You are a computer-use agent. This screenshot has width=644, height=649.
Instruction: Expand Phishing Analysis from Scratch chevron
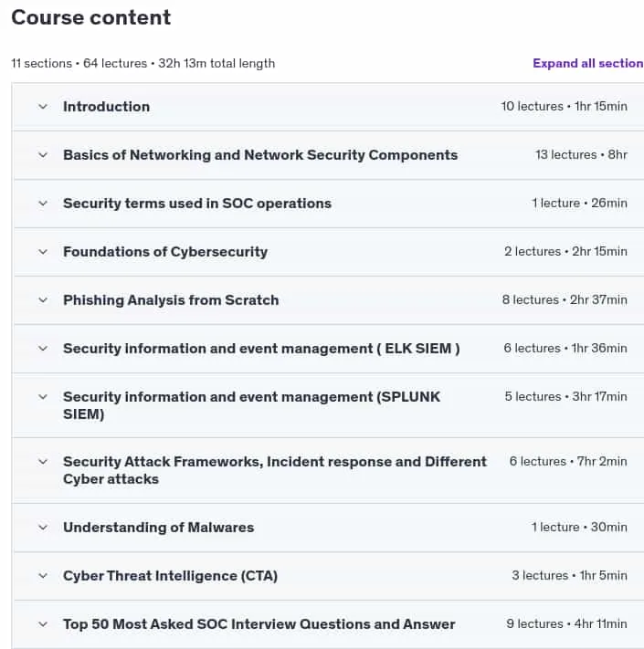point(43,300)
